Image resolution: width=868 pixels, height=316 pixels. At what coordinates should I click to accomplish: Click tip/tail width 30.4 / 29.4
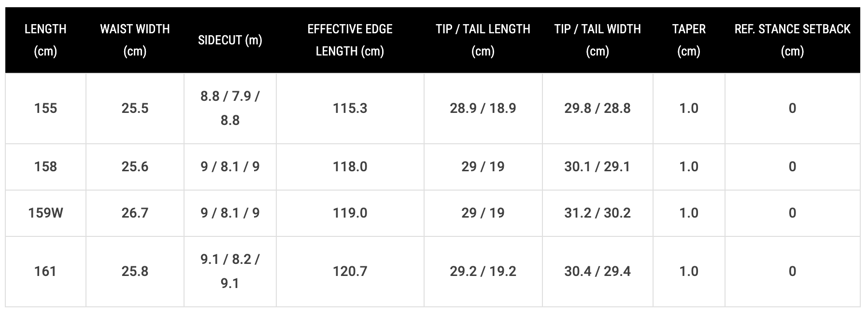[x=598, y=271]
